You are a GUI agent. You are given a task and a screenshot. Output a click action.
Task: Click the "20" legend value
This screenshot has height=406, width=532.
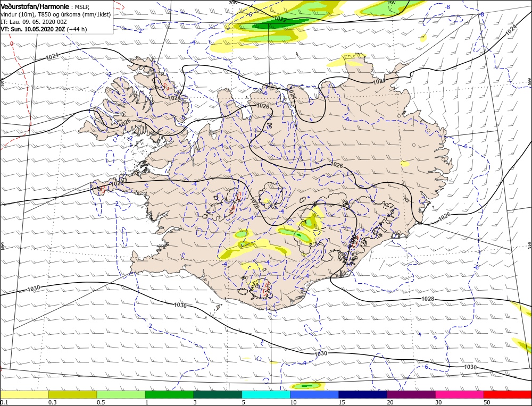[390, 402]
